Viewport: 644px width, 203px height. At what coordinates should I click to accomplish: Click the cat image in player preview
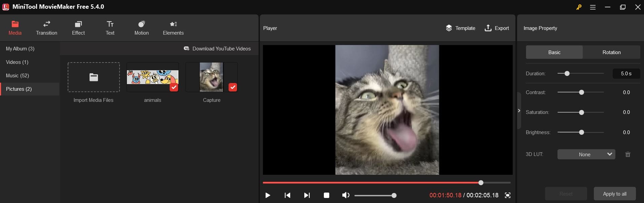(x=387, y=110)
